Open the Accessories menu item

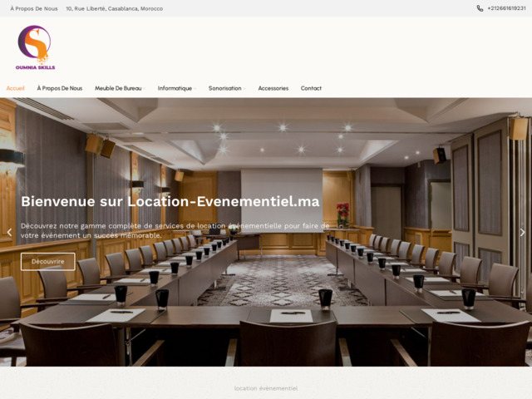pyautogui.click(x=273, y=88)
